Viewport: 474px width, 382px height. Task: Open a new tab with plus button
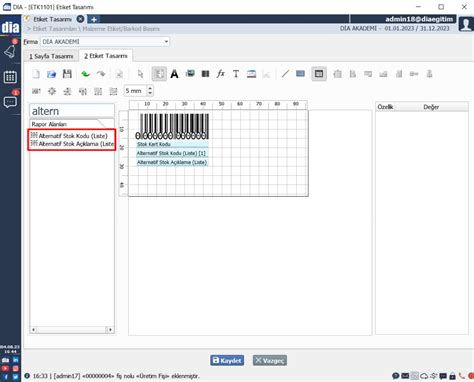94,19
